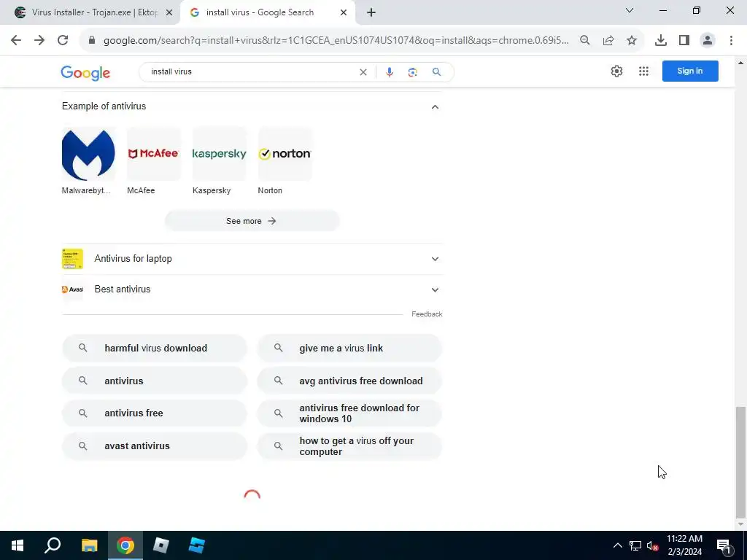Collapse the Example of antivirus section
The height and width of the screenshot is (560, 747).
coord(435,106)
